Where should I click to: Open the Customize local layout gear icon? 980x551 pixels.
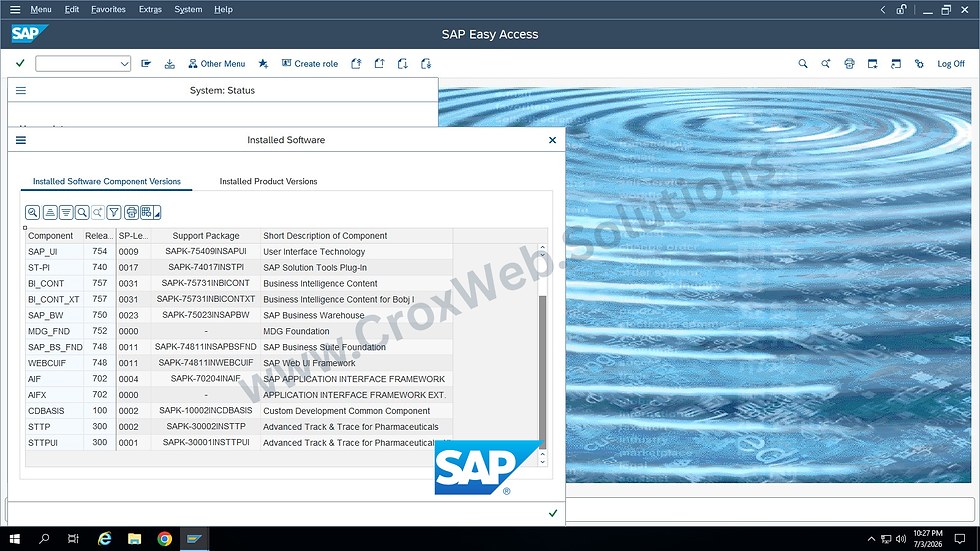coord(919,64)
